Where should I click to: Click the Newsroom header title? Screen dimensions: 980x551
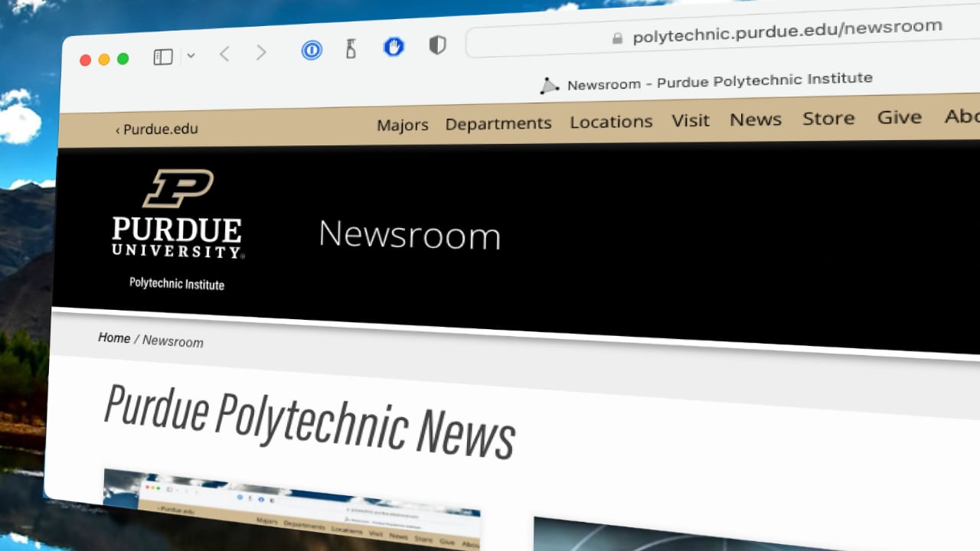(x=410, y=235)
